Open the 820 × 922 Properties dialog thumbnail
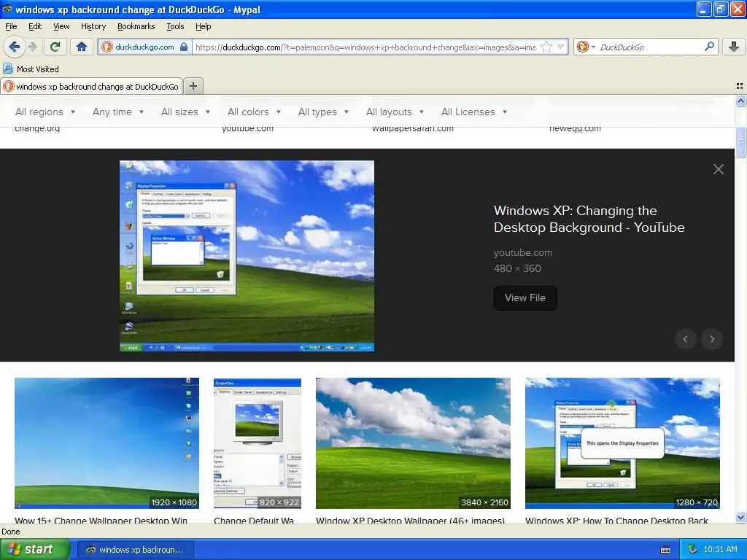747x560 pixels. pos(258,443)
